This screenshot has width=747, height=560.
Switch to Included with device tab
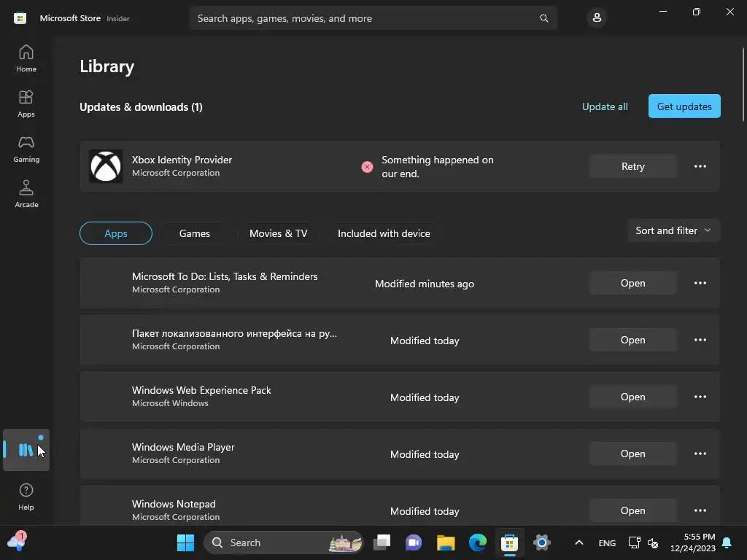[x=384, y=233]
